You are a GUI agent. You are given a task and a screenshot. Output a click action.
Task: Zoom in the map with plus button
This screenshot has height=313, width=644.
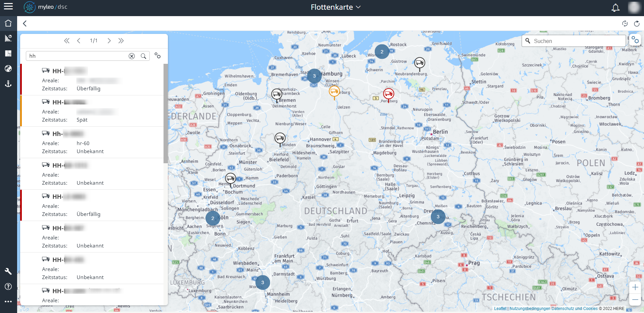pos(635,287)
